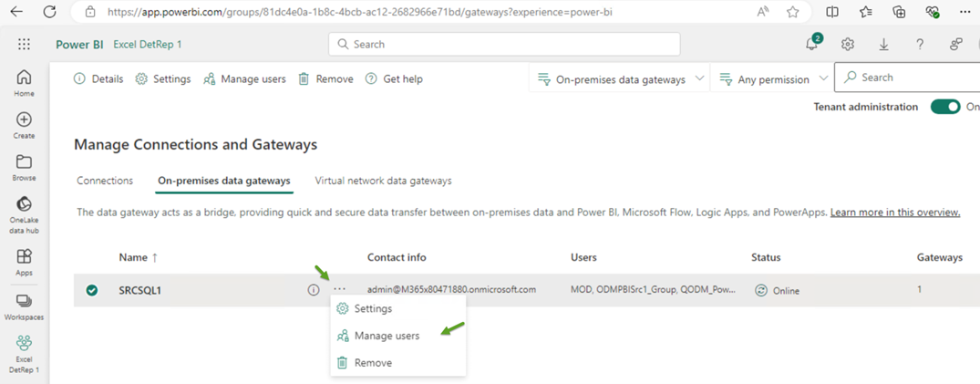Click the Excel DetRep 1 header link
This screenshot has height=384, width=980.
[x=148, y=45]
